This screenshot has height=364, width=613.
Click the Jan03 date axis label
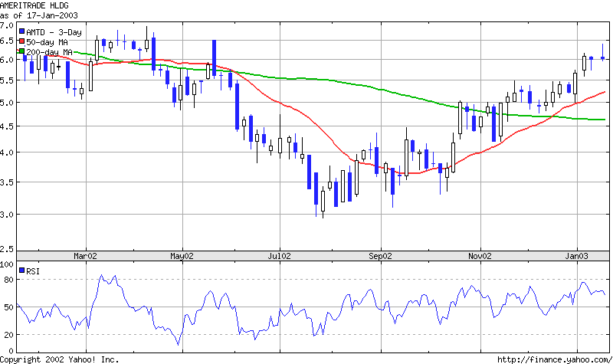pyautogui.click(x=577, y=257)
